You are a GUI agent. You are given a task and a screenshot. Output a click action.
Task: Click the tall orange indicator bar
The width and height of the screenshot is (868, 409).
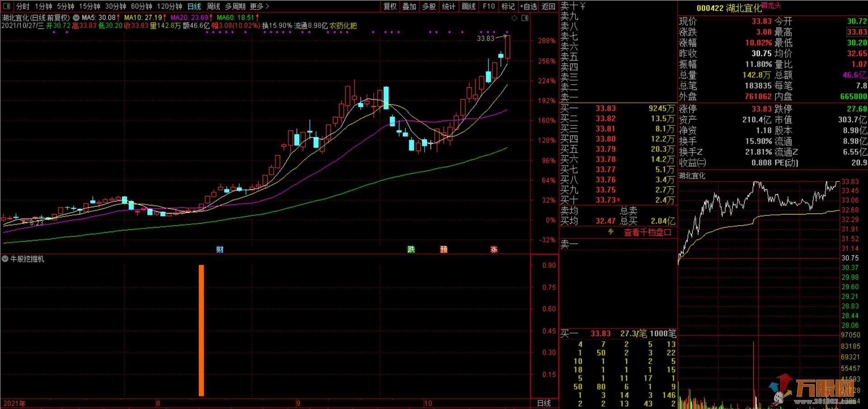[201, 330]
